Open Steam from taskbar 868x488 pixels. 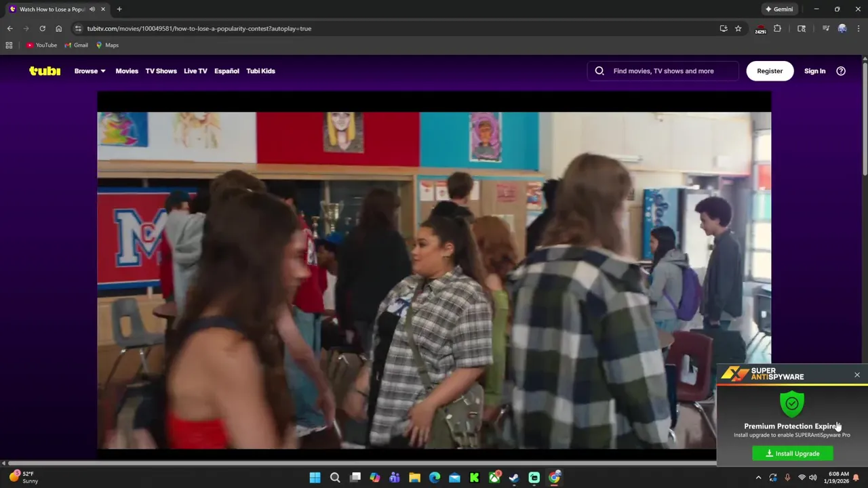tap(514, 477)
